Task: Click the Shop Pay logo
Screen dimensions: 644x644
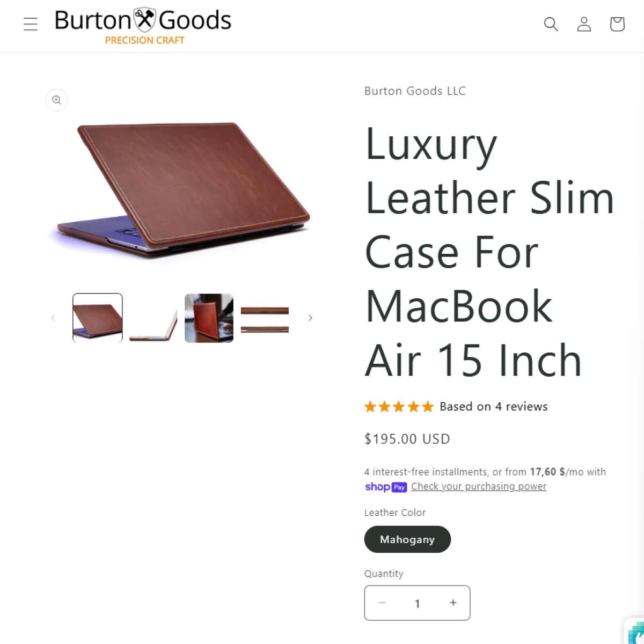Action: (x=386, y=487)
